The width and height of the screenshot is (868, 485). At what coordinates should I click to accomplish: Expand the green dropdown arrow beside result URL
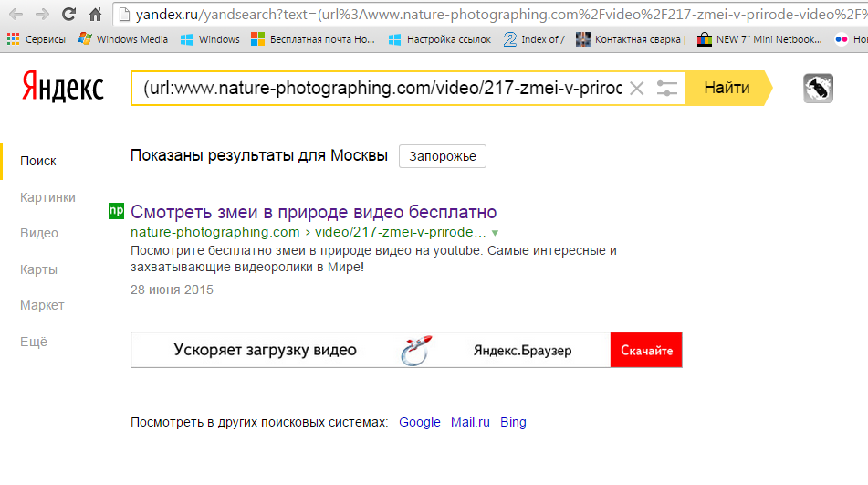(x=495, y=233)
